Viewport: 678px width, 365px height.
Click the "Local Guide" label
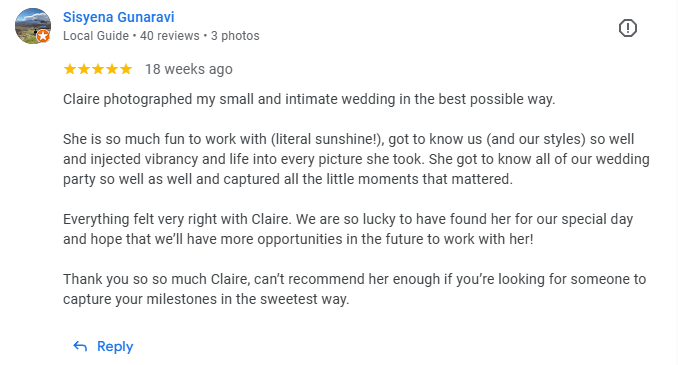pos(96,36)
